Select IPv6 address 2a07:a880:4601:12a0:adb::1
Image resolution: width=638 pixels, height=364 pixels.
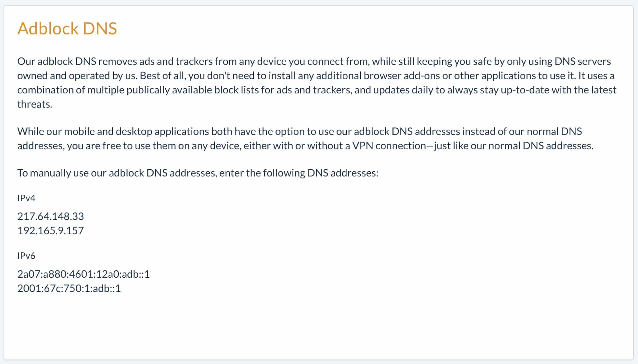[x=83, y=274]
